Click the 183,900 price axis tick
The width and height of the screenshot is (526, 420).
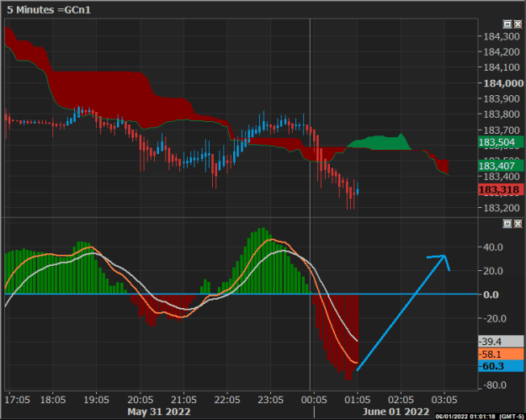click(502, 98)
